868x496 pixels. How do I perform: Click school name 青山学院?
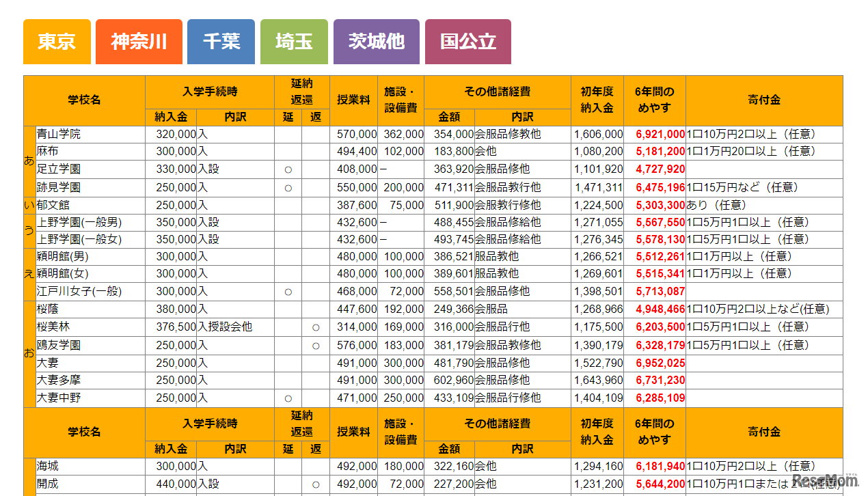click(x=59, y=135)
